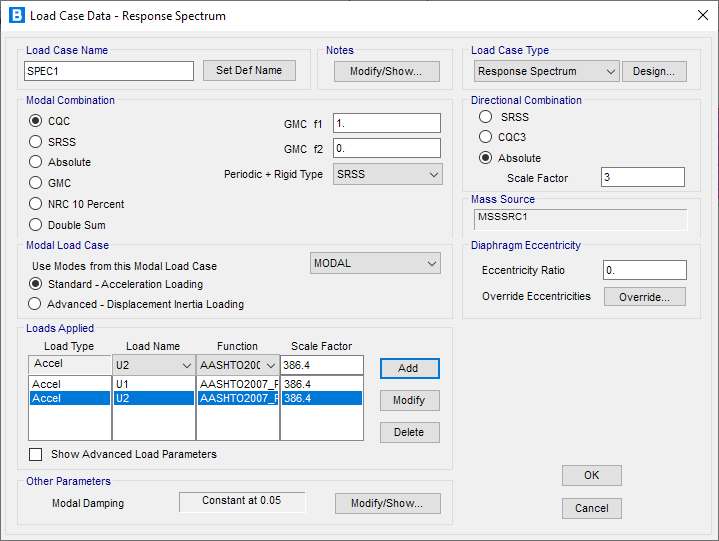Image resolution: width=719 pixels, height=541 pixels.
Task: Click into the Load Case Name field
Action: (108, 71)
